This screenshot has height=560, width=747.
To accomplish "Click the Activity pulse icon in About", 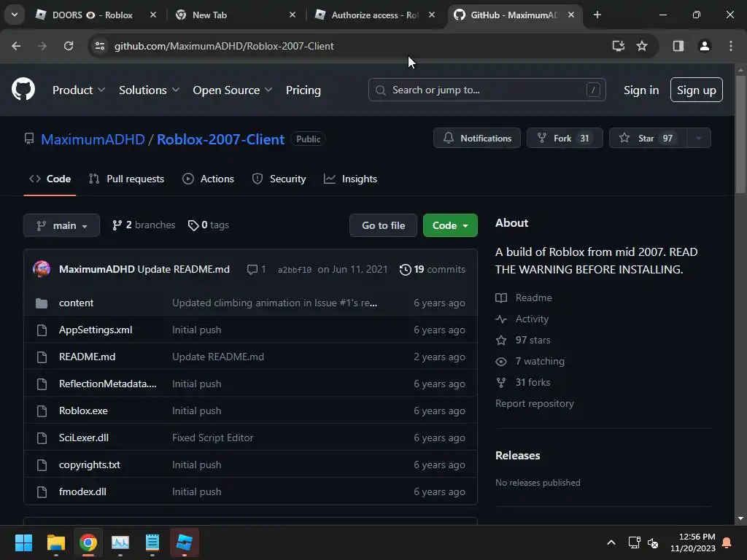I will click(x=501, y=319).
